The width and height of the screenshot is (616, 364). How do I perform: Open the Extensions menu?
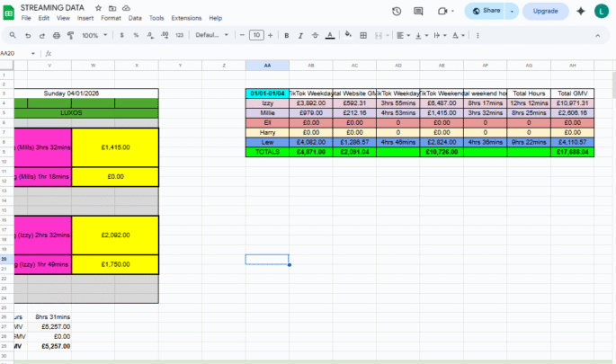point(186,18)
